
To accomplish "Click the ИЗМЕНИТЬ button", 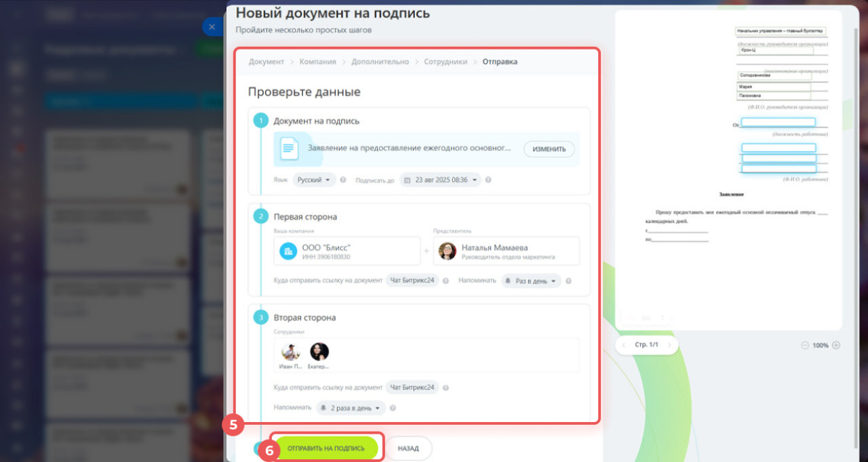I will pyautogui.click(x=549, y=149).
